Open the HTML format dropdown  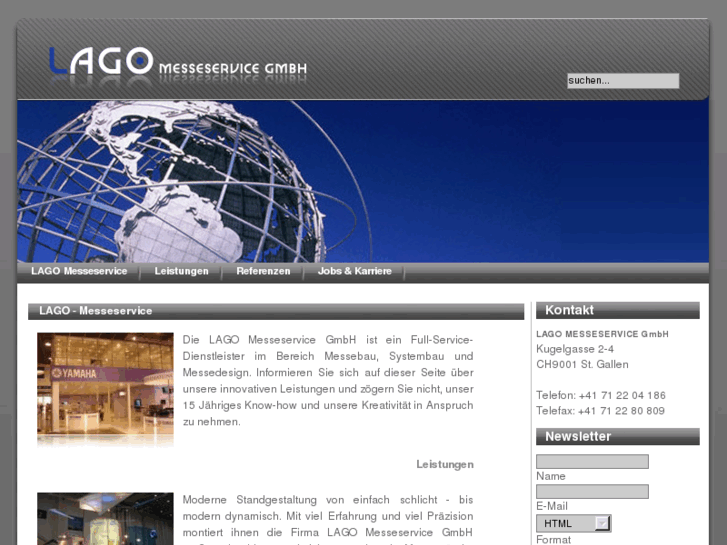click(x=574, y=523)
